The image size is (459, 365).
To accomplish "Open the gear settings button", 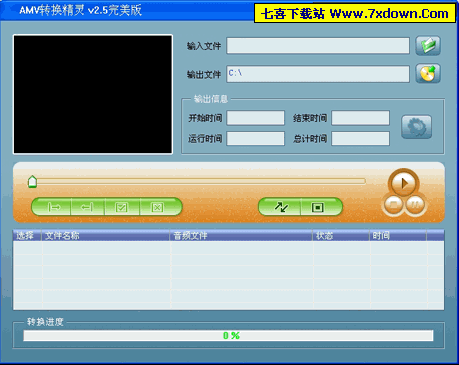I will tap(417, 127).
